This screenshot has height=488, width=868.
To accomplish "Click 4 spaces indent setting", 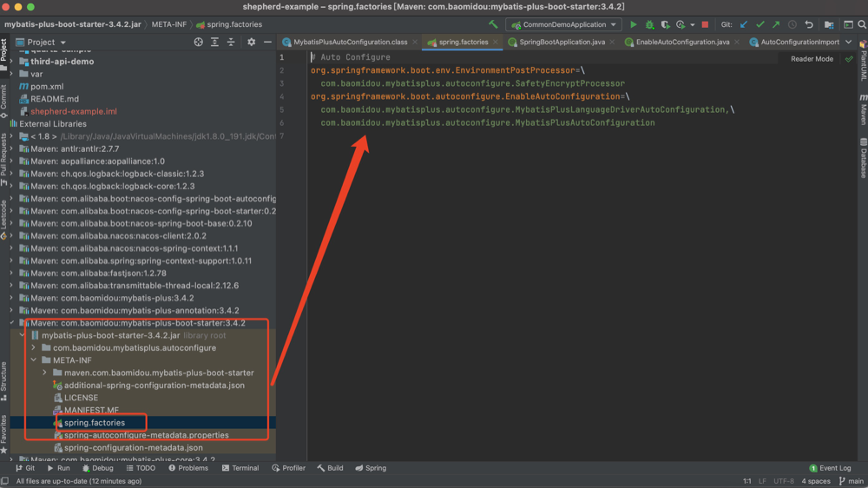I will click(815, 481).
